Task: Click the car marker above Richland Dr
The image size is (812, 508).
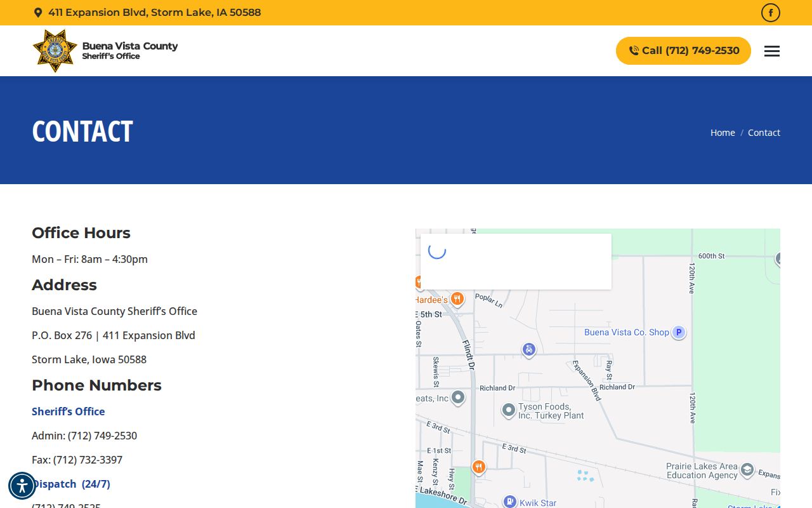Action: [x=528, y=349]
